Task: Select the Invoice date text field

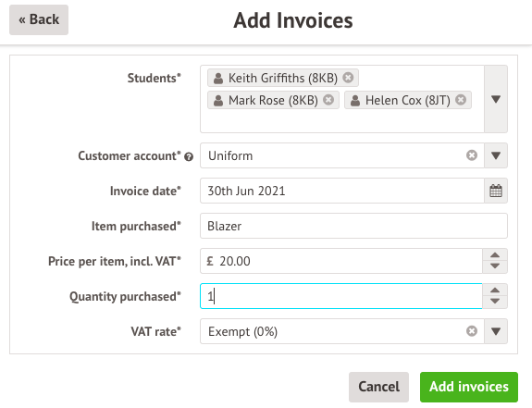Action: click(x=342, y=191)
